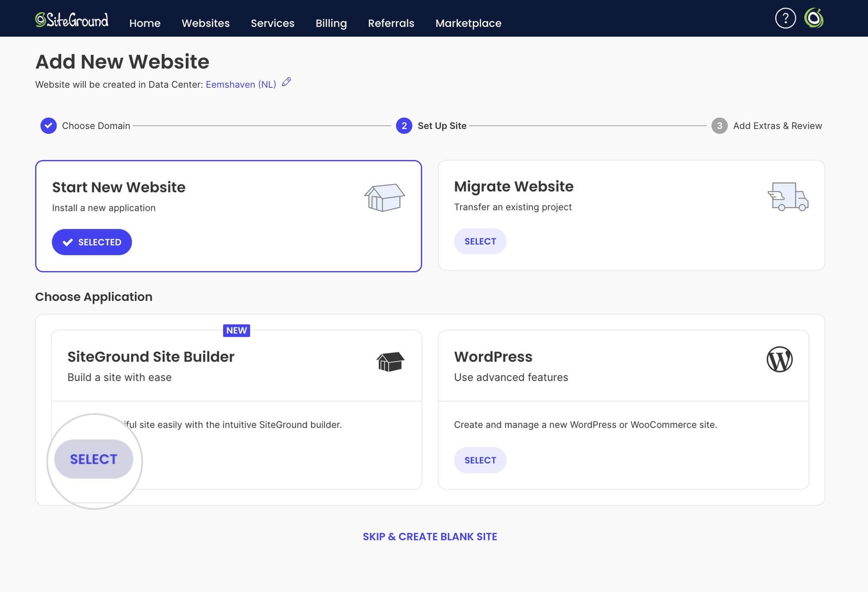
Task: Click the Set Up Site step label
Action: pos(442,126)
